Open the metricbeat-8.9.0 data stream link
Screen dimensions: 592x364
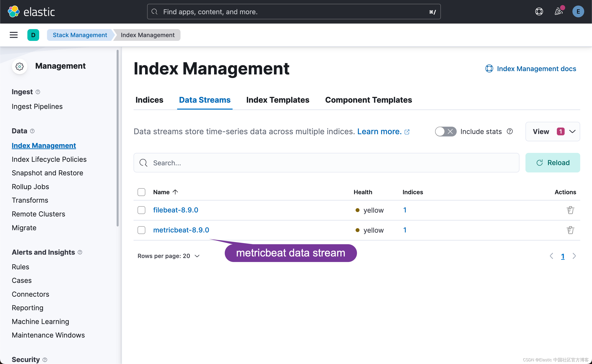[181, 230]
